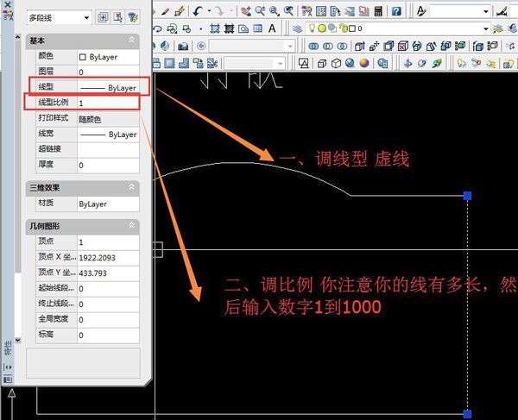Image resolution: width=518 pixels, height=420 pixels.
Task: Toggle the properties palette auto-hide button
Action: 8,367
